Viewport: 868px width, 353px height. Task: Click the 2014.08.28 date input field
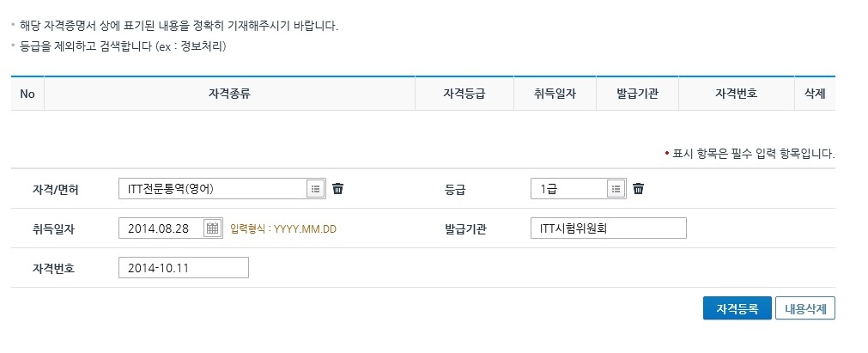coord(161,228)
